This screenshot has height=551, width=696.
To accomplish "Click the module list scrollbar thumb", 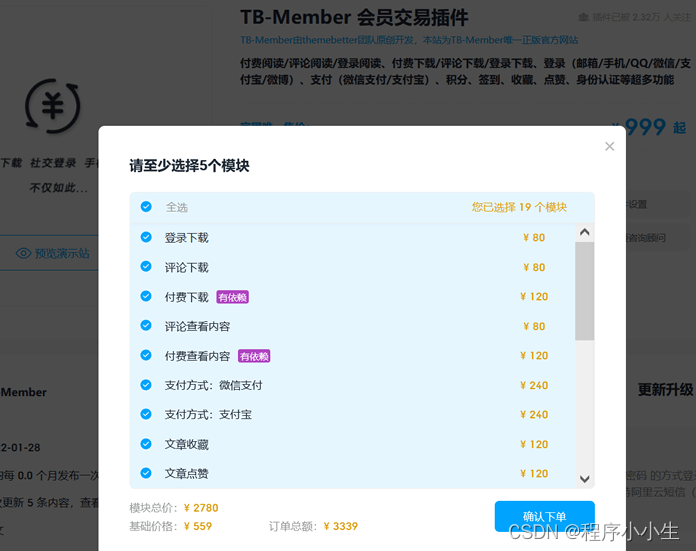I will pos(585,291).
